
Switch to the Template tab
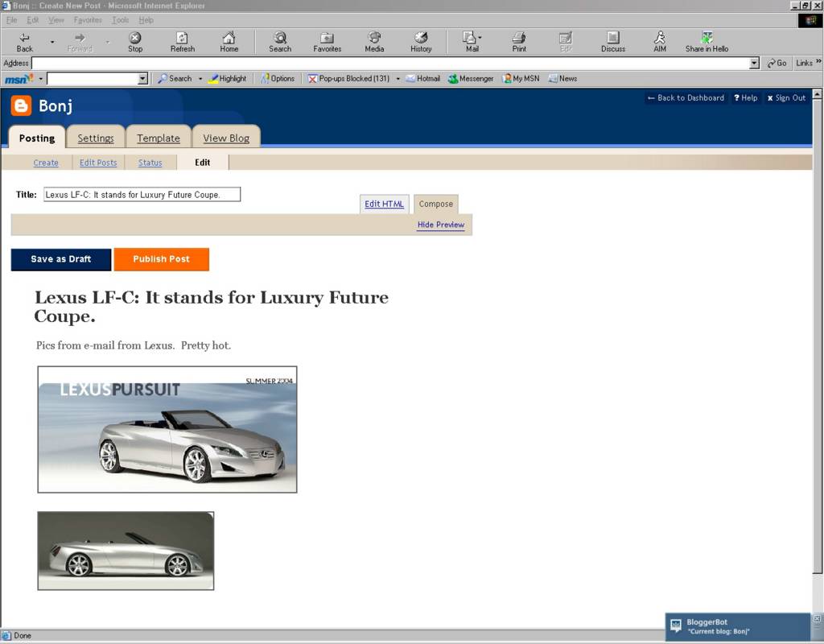click(x=159, y=138)
